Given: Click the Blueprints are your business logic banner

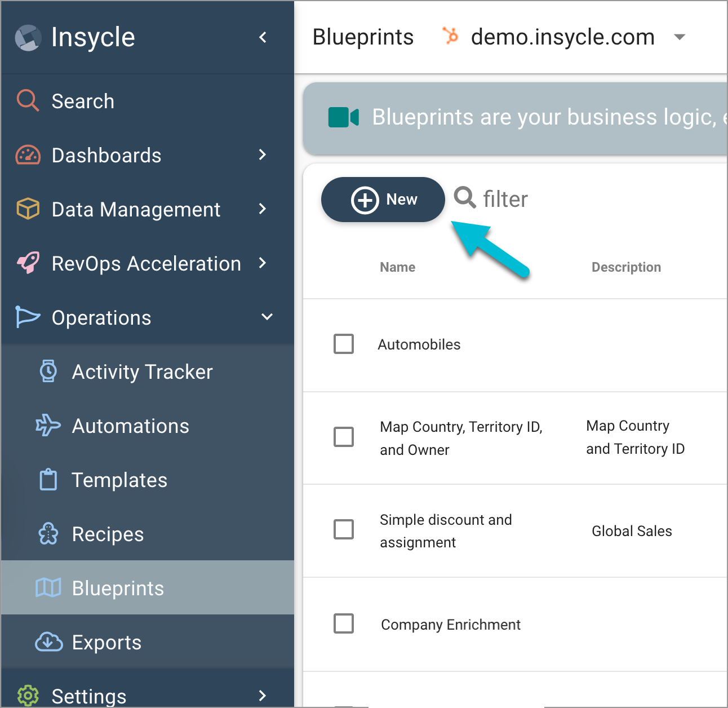Looking at the screenshot, I should click(x=515, y=118).
